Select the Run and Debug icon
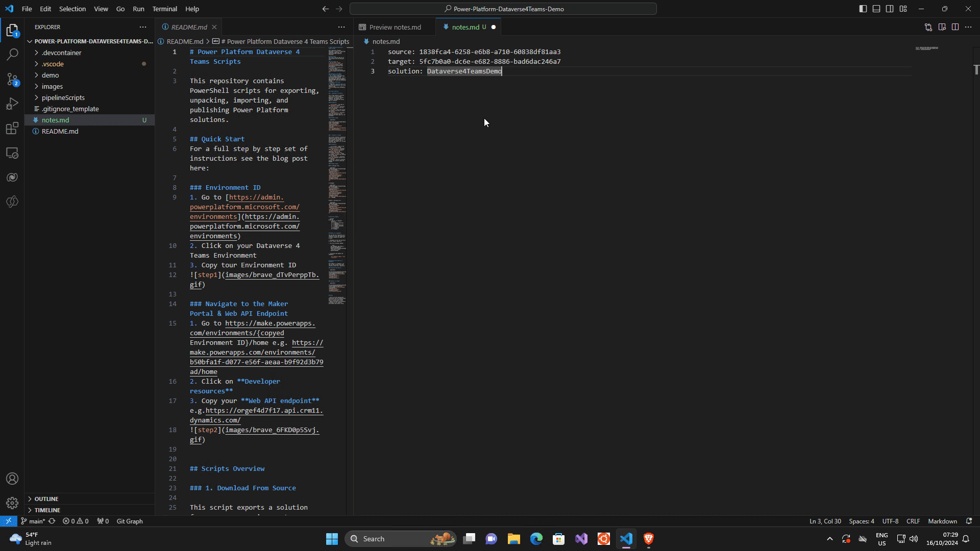This screenshot has width=980, height=551. [x=12, y=104]
